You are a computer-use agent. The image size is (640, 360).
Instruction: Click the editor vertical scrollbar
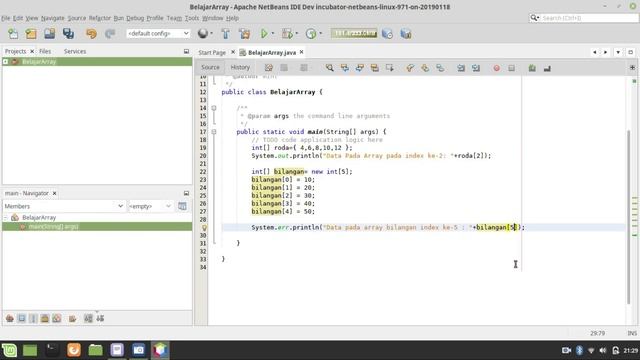point(629,216)
